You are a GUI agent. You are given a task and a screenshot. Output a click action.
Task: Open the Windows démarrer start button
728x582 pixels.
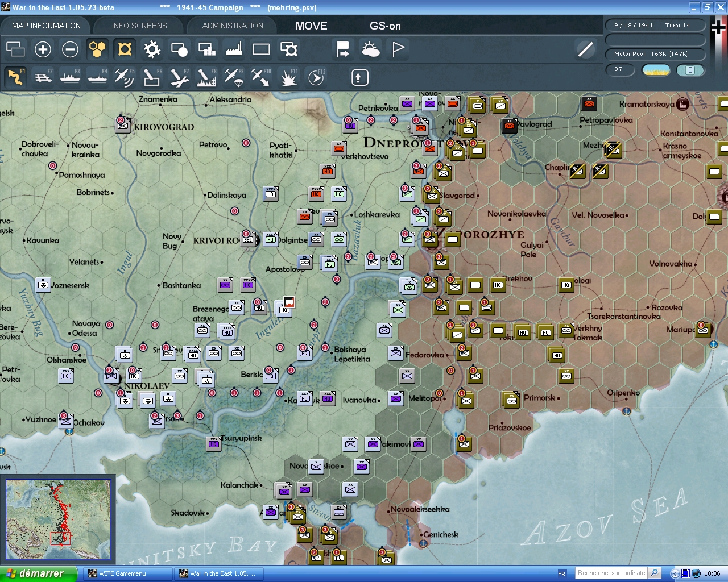(x=38, y=573)
